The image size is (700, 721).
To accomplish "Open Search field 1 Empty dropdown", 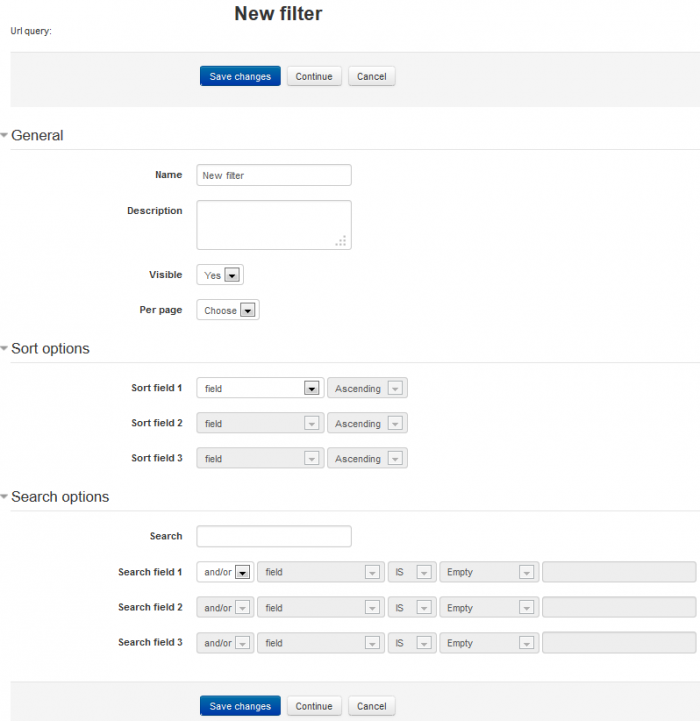I will (x=489, y=573).
